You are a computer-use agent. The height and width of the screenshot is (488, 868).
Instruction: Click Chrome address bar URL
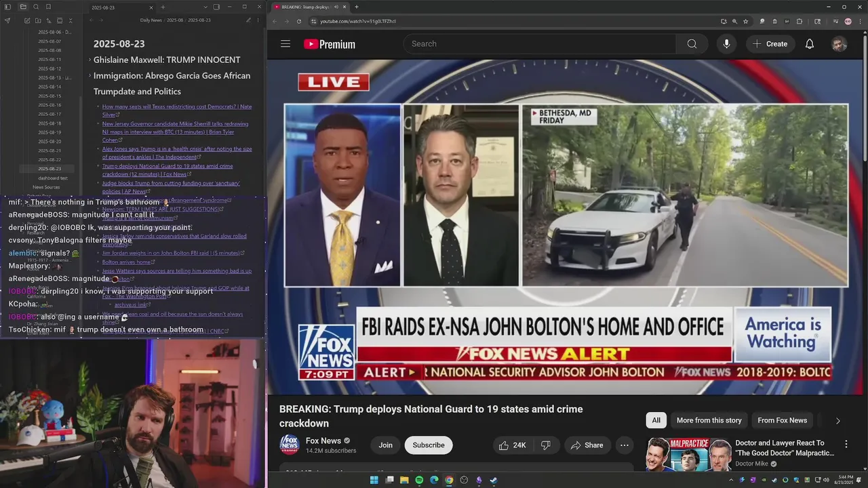pos(358,21)
